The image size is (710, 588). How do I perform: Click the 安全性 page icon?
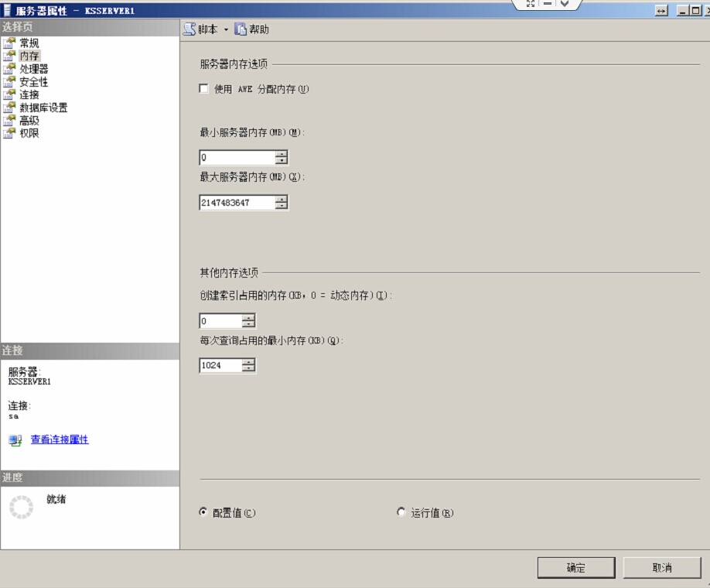click(9, 81)
